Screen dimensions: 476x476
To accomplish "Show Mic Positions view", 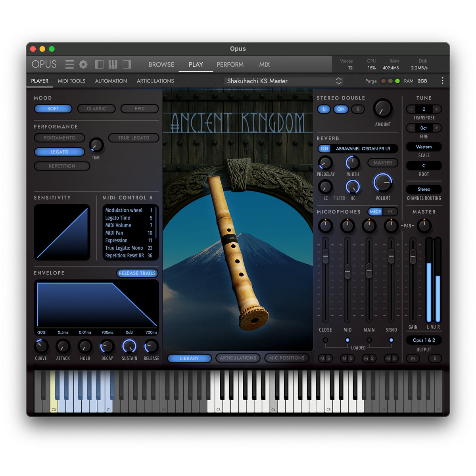I will point(287,358).
